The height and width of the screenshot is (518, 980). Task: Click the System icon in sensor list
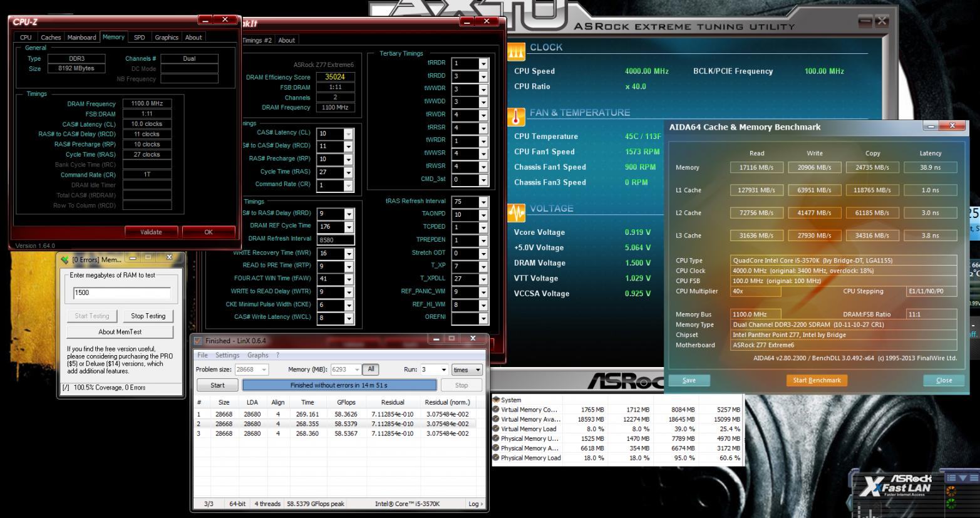click(497, 400)
